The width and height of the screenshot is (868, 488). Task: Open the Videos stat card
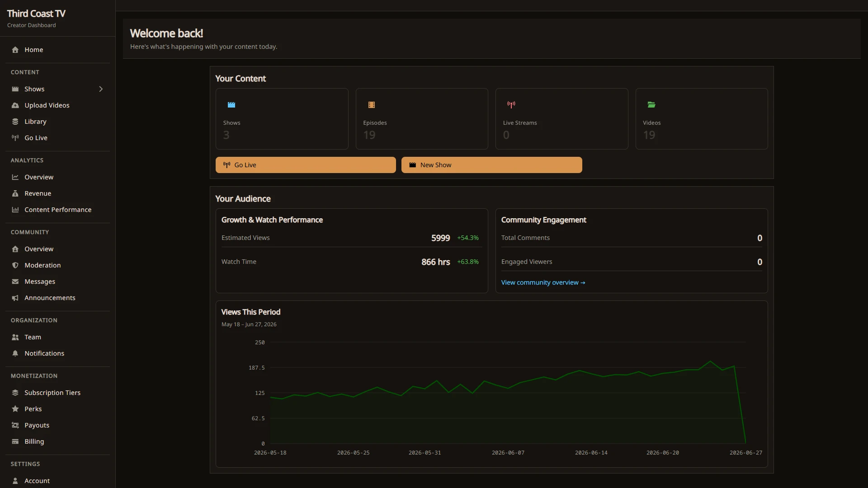pos(702,119)
